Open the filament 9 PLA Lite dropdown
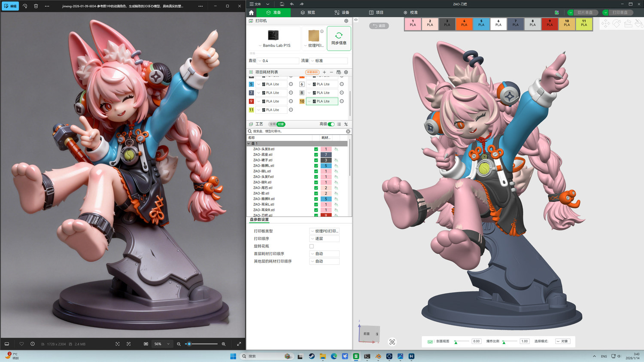The image size is (644, 362). coord(271,101)
